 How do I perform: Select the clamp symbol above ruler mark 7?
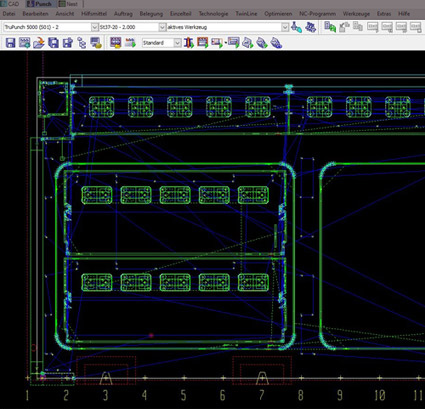point(262,378)
